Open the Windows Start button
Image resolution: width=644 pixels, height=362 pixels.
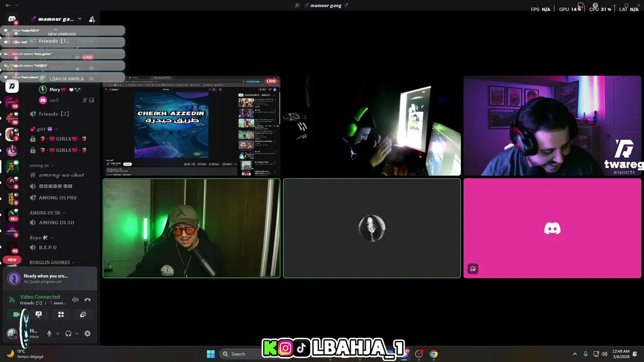coord(211,354)
